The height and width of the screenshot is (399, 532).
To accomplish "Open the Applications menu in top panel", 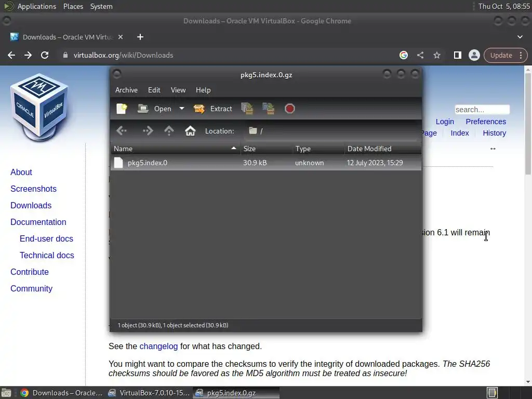I will click(x=37, y=6).
